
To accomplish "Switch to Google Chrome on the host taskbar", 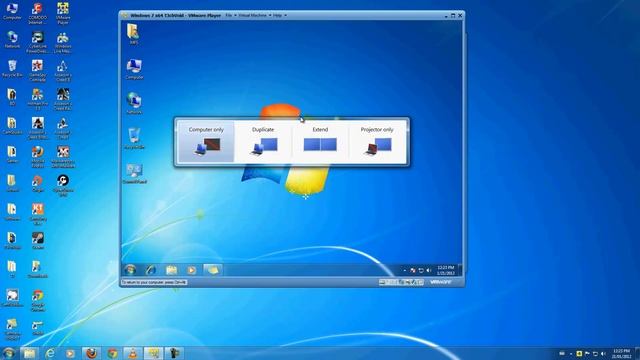I will (112, 353).
